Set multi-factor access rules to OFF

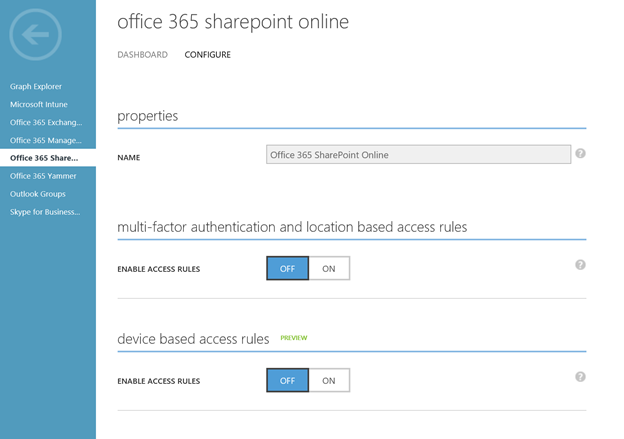(x=287, y=268)
